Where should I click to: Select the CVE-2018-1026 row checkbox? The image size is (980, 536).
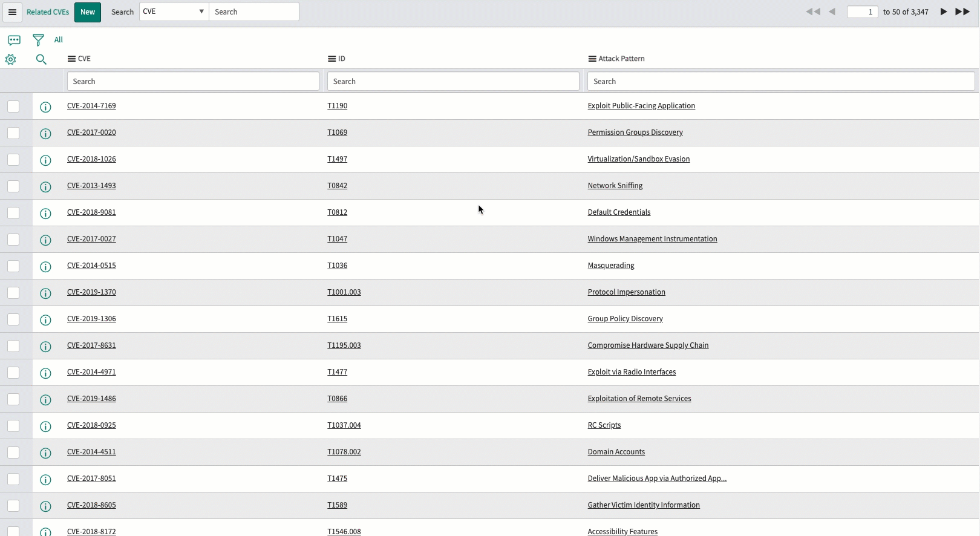[x=13, y=160]
